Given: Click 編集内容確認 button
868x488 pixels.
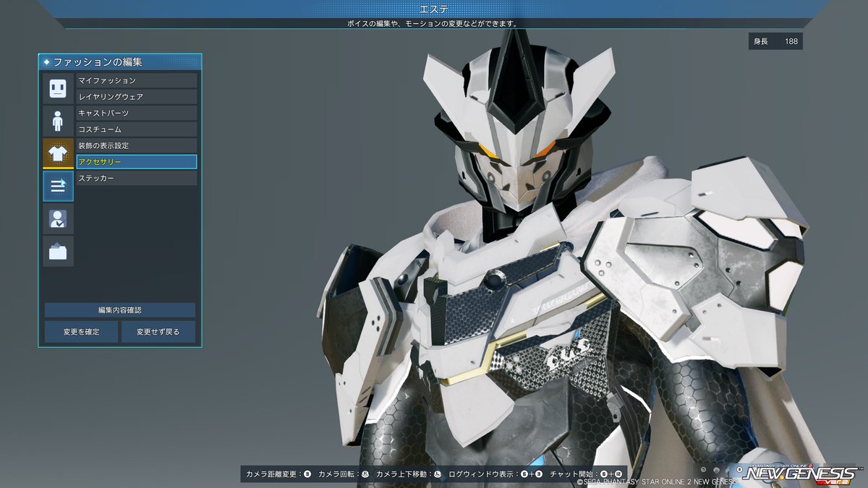Looking at the screenshot, I should [120, 310].
